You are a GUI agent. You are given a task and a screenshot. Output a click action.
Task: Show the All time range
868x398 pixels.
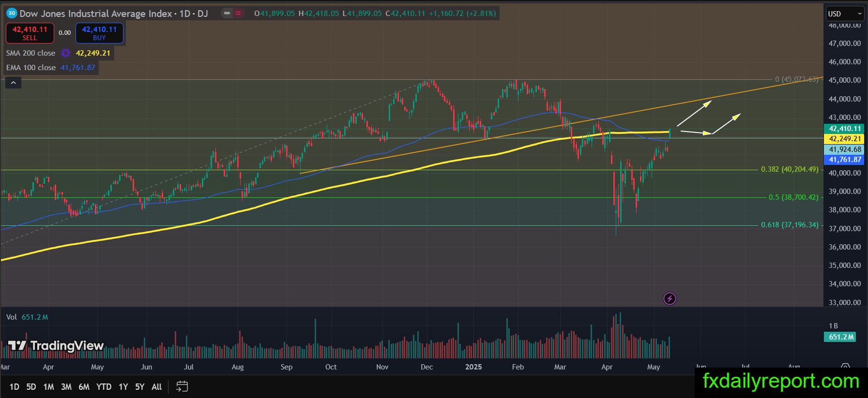[156, 387]
